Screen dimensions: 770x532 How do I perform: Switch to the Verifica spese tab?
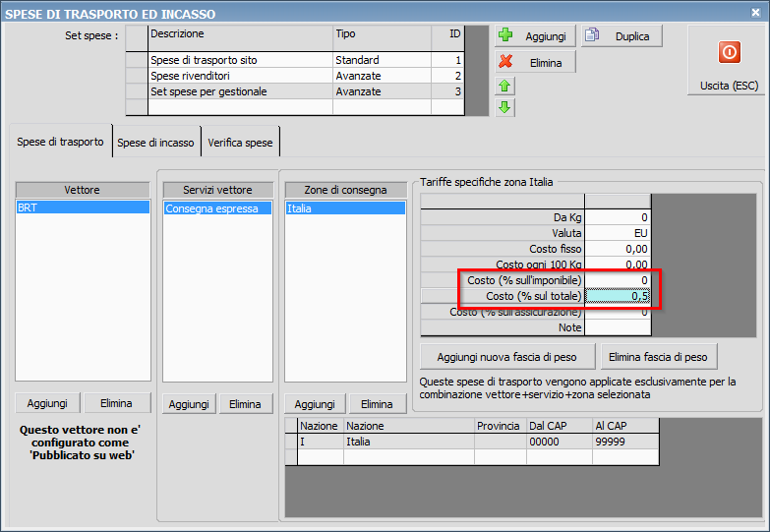[x=240, y=143]
